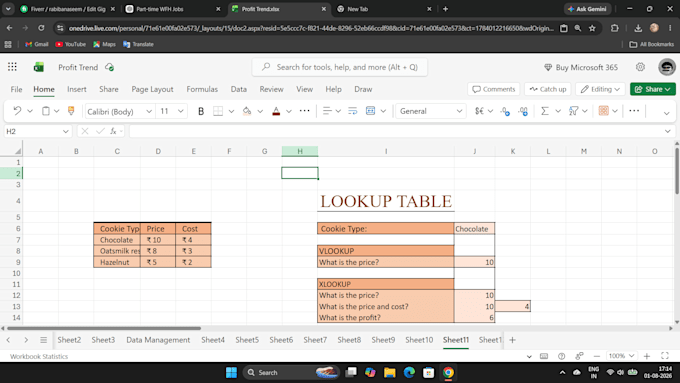The width and height of the screenshot is (680, 383).
Task: Open File Explorer in taskbar
Action: click(389, 372)
